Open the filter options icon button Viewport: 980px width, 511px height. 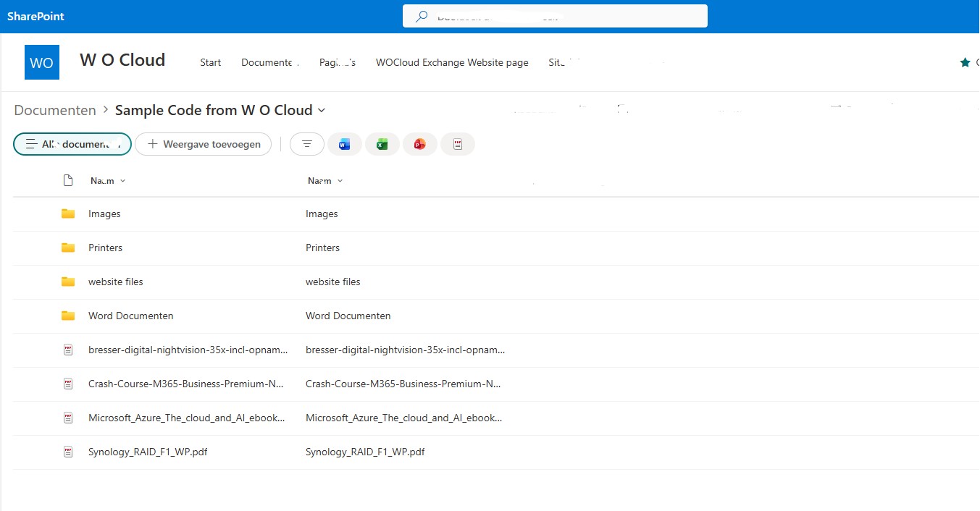(x=307, y=145)
